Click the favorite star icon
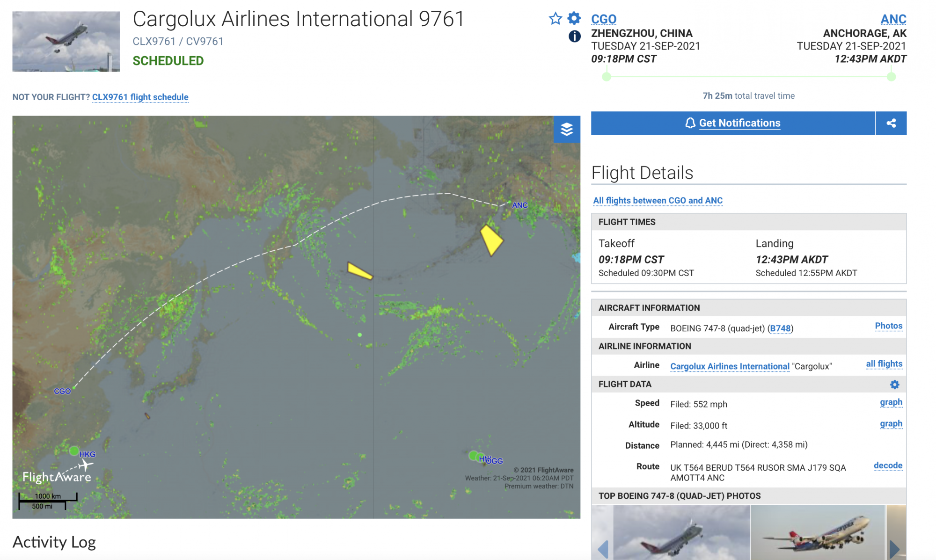Screen dimensions: 936x560 click(x=555, y=19)
